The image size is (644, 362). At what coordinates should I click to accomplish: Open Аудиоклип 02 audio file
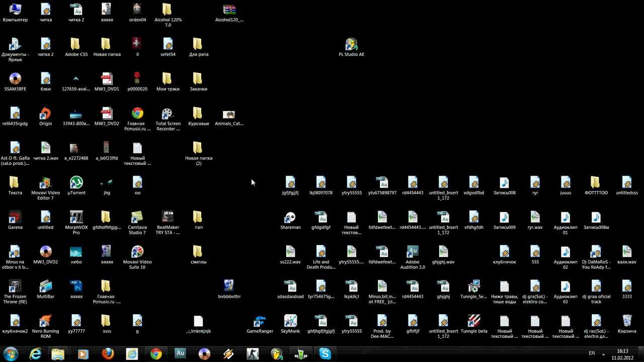click(566, 258)
